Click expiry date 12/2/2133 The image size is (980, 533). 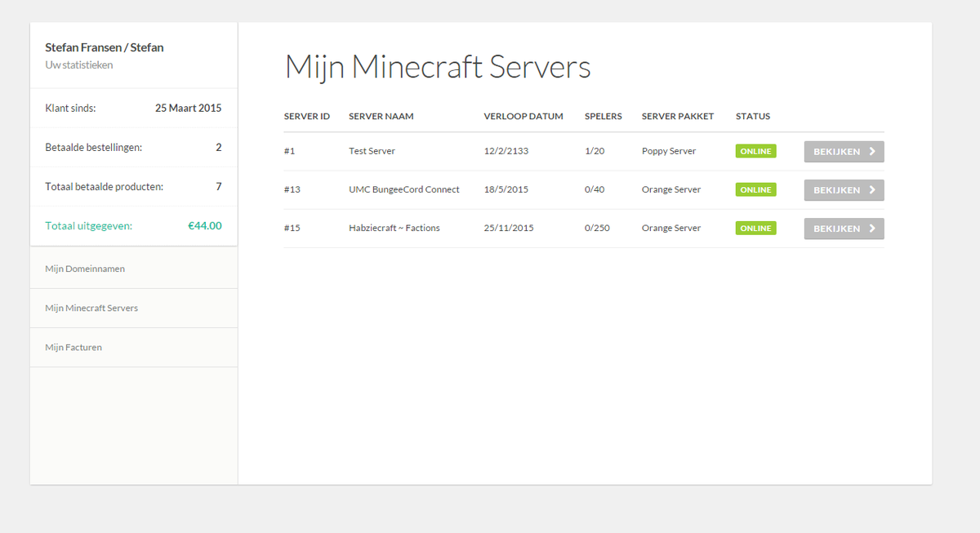click(506, 151)
